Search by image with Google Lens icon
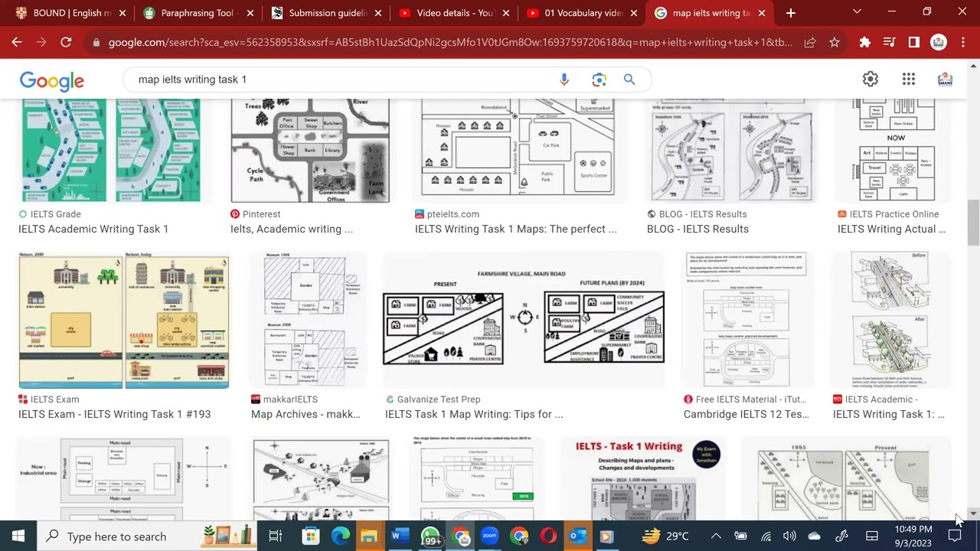 click(599, 80)
